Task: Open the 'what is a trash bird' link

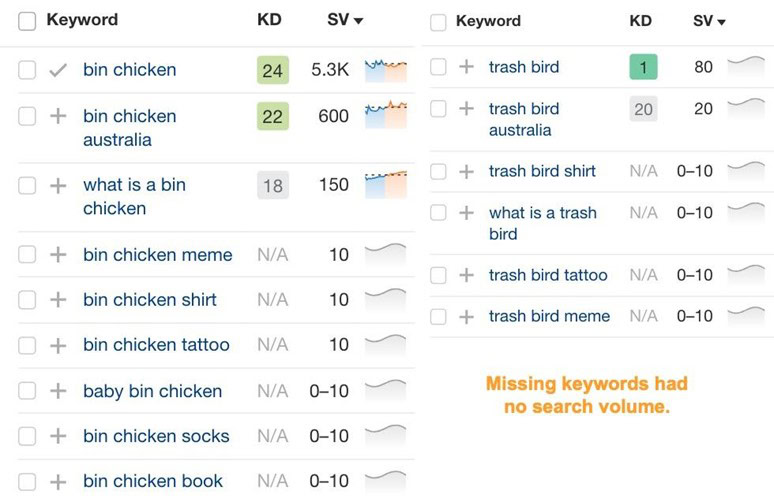Action: click(x=543, y=223)
